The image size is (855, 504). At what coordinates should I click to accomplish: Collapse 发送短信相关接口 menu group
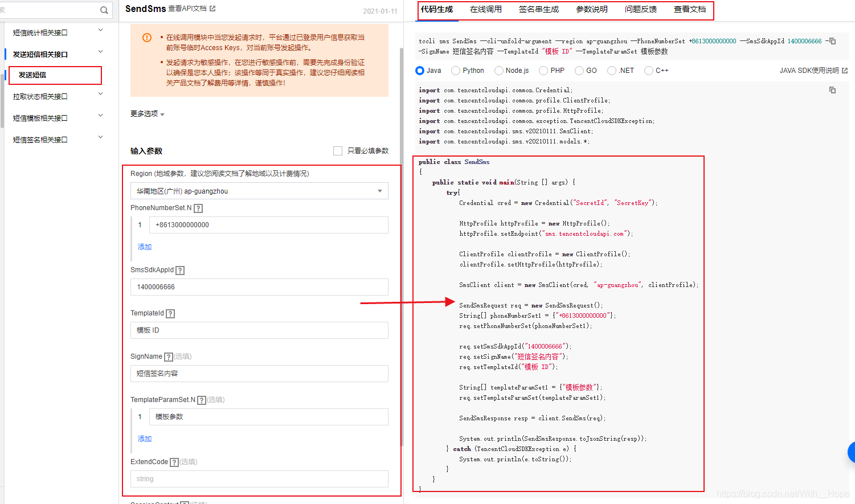coord(101,52)
